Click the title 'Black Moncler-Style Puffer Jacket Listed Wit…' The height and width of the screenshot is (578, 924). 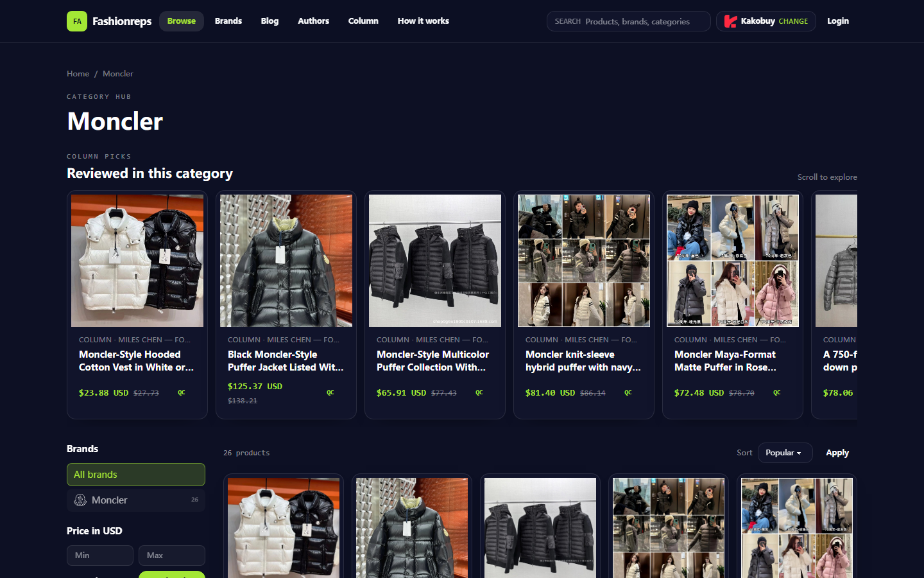tap(286, 361)
